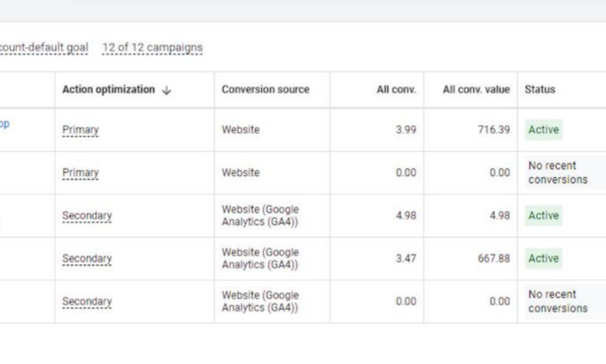Open Secondary optimization setting in fourth row
The height and width of the screenshot is (364, 606).
87,258
